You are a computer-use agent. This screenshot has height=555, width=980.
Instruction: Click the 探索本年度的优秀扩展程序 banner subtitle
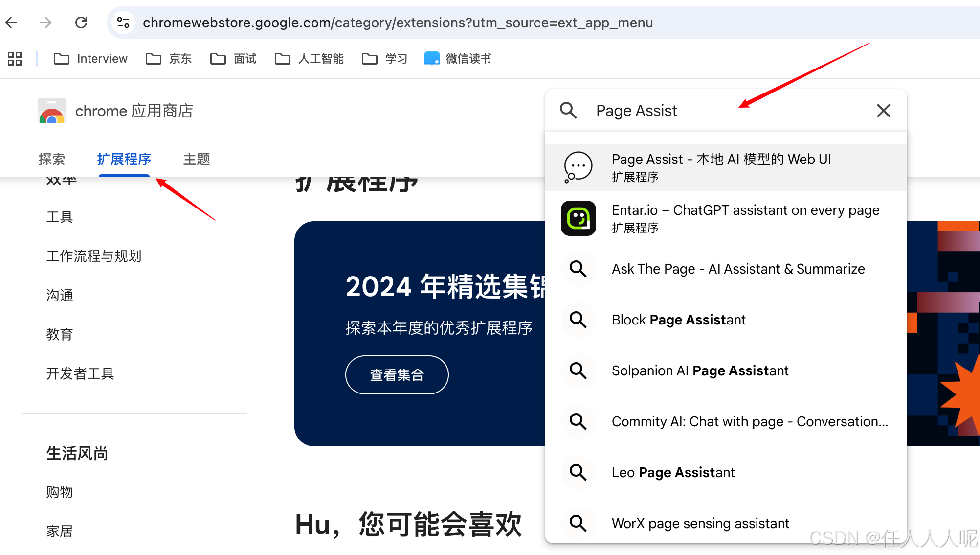(x=439, y=328)
